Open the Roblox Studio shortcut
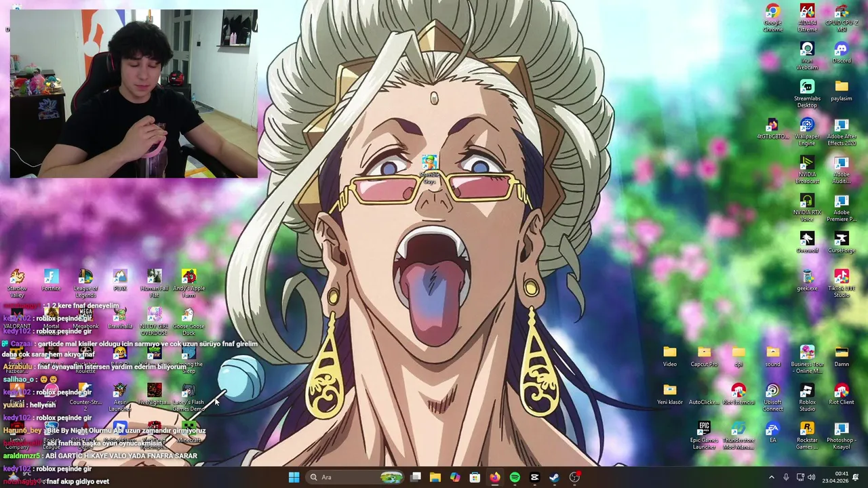 coord(807,398)
